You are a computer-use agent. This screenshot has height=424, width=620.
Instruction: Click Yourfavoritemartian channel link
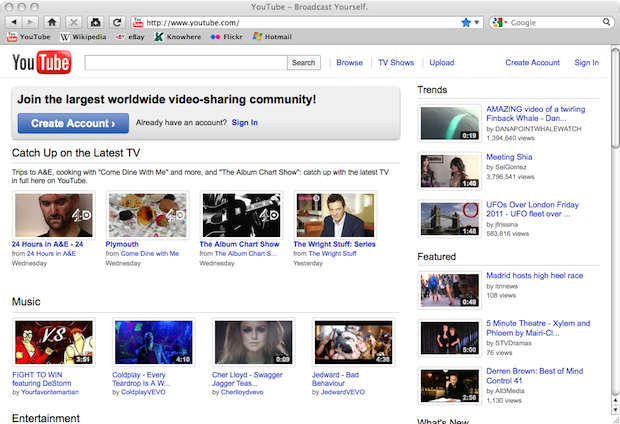(x=50, y=392)
